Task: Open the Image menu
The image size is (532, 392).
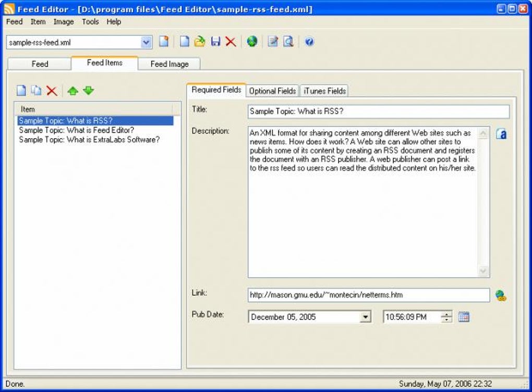Action: (64, 22)
